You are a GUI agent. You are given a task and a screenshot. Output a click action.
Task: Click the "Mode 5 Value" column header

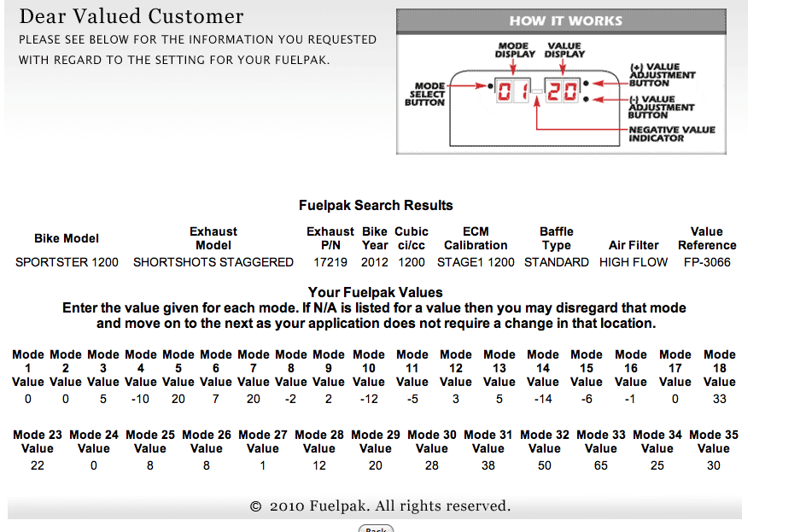[178, 368]
